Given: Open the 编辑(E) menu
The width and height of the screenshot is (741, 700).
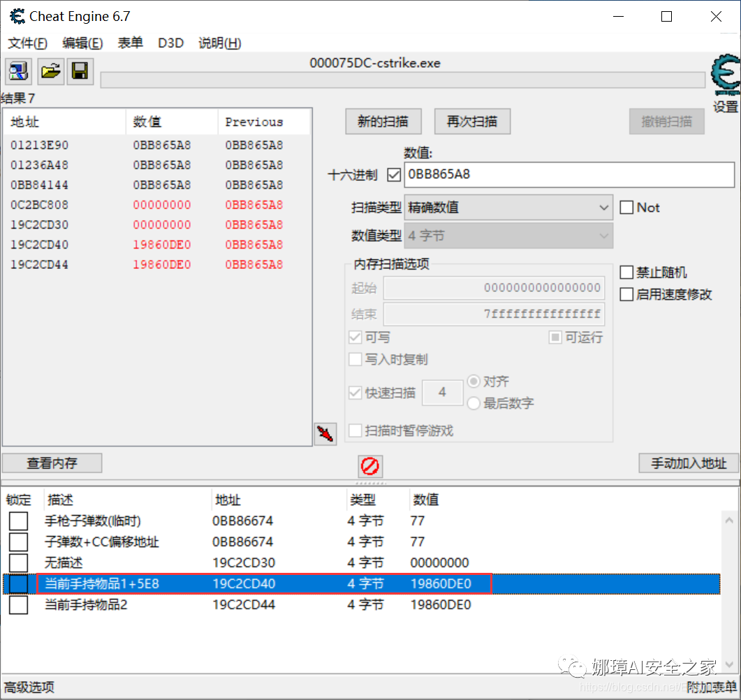Looking at the screenshot, I should pos(82,43).
